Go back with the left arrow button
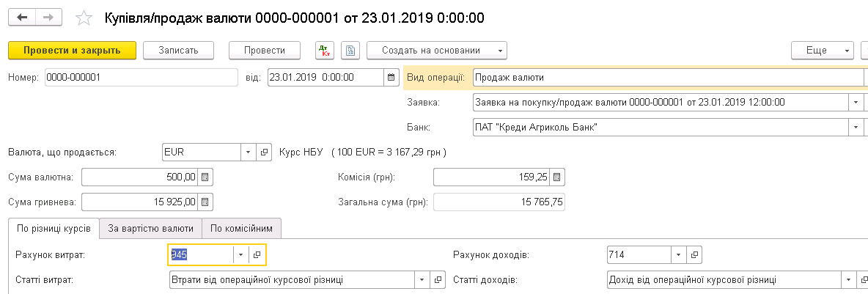This screenshot has width=868, height=294. coord(23,18)
